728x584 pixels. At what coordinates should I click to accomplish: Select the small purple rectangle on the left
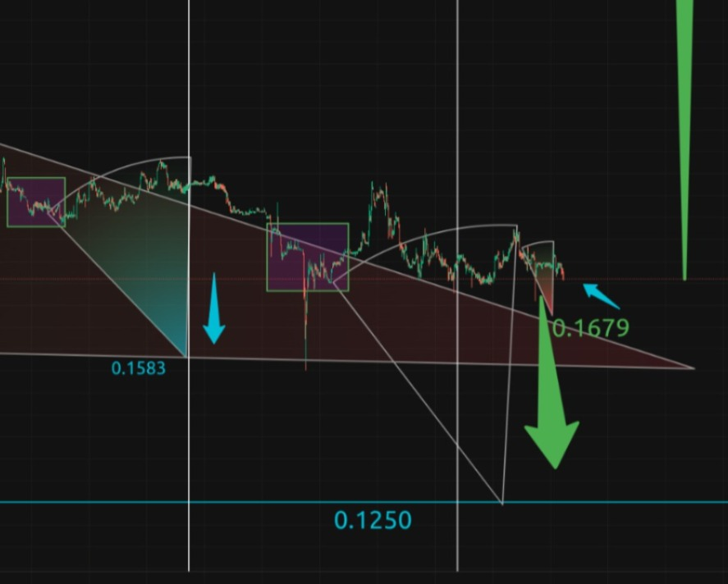[x=36, y=203]
